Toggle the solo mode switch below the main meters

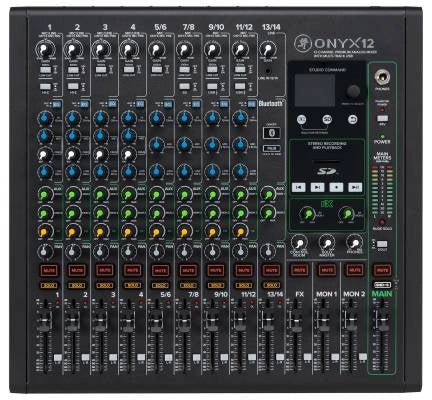coord(382,244)
